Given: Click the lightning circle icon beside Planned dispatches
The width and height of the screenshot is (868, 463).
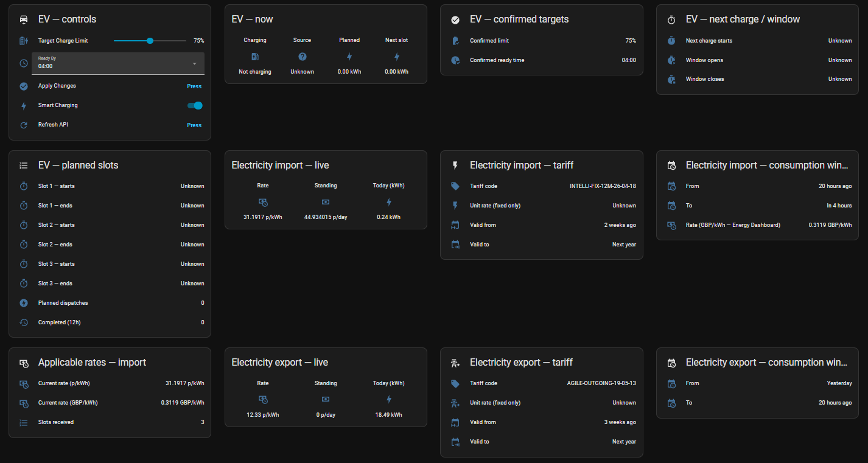Looking at the screenshot, I should point(24,303).
